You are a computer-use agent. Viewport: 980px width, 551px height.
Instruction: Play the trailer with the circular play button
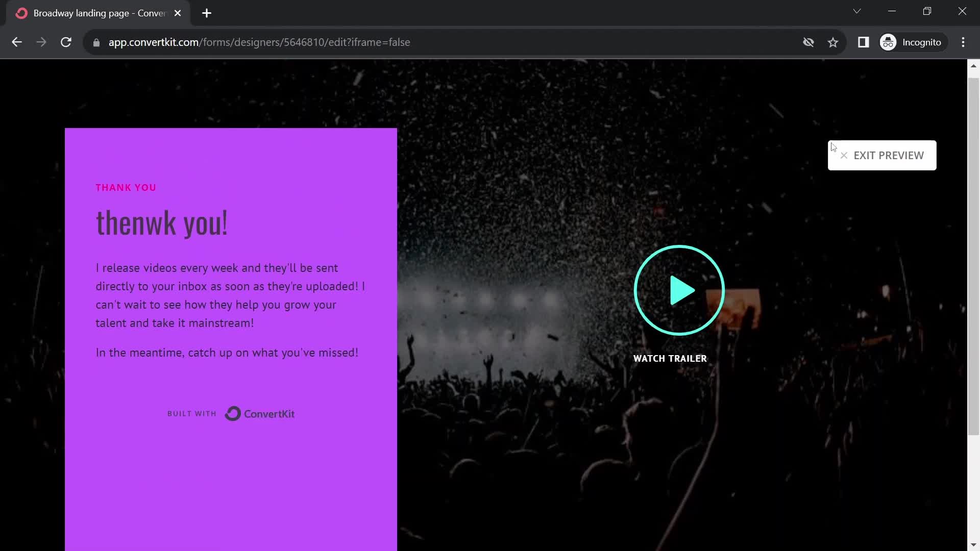point(679,290)
